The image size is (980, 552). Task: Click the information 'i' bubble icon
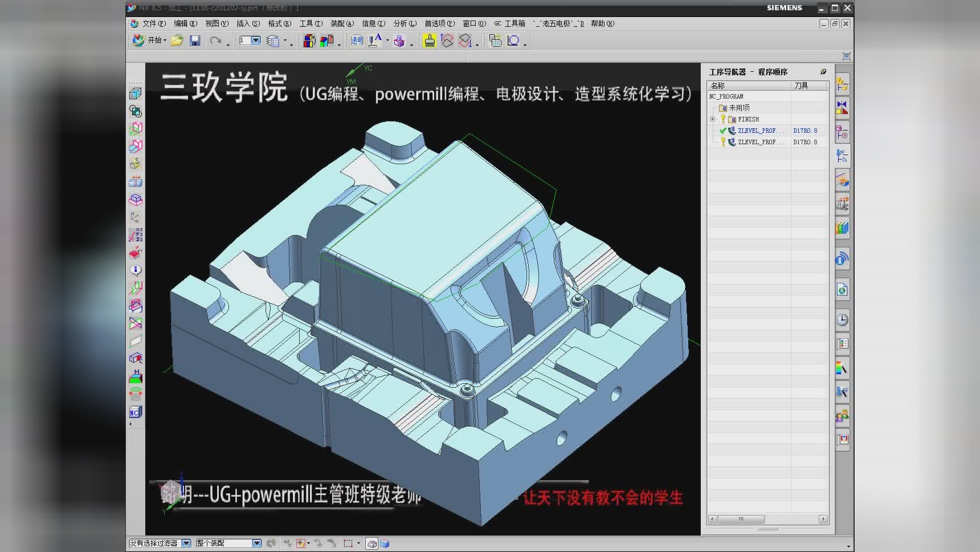tap(135, 270)
